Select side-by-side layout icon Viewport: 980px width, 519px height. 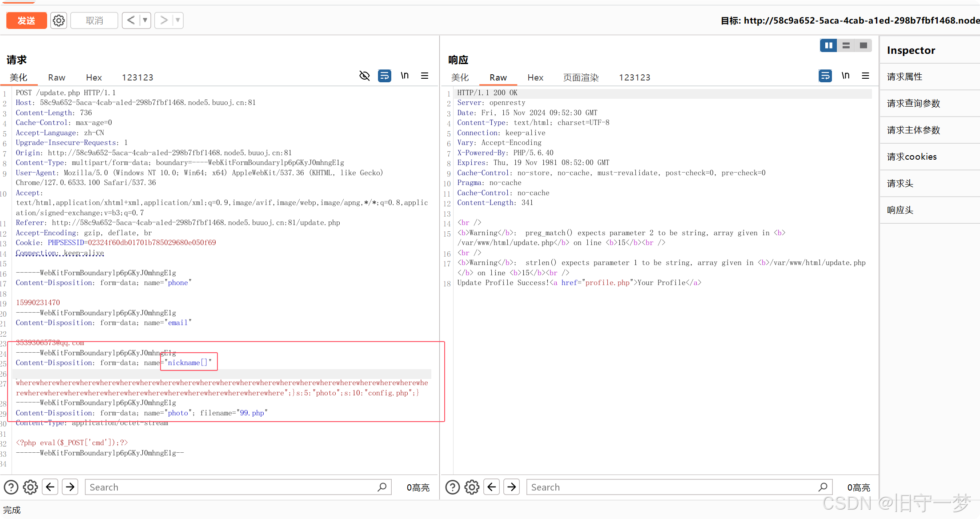pos(828,45)
